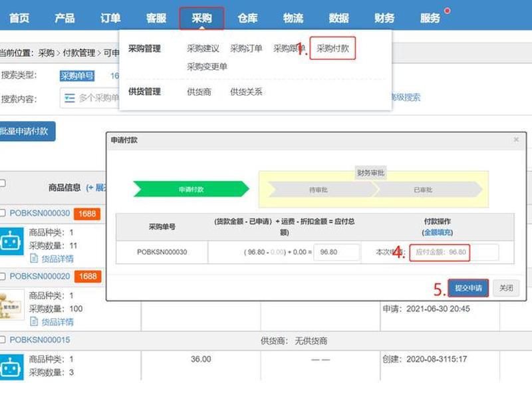Screen dimensions: 532x399
Task: Open 货品详情 for POBKSN000030
Action: pos(52,259)
